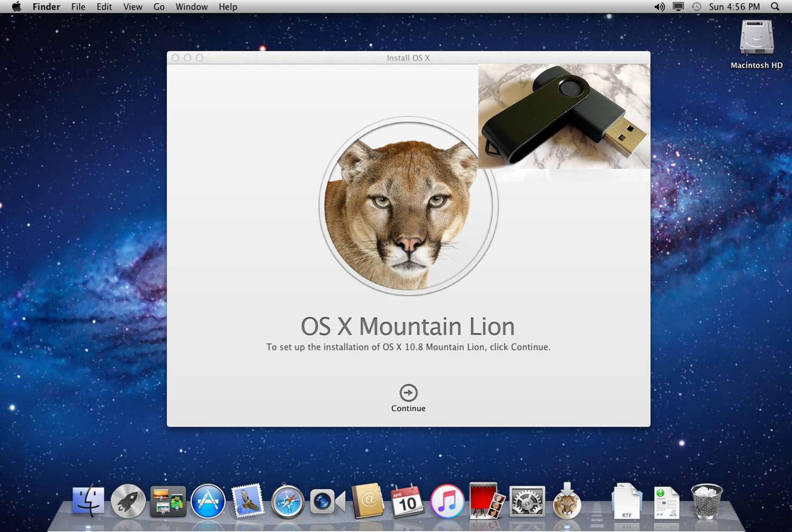Open Calendar icon showing 10
Viewport: 792px width, 532px height.
tap(407, 501)
